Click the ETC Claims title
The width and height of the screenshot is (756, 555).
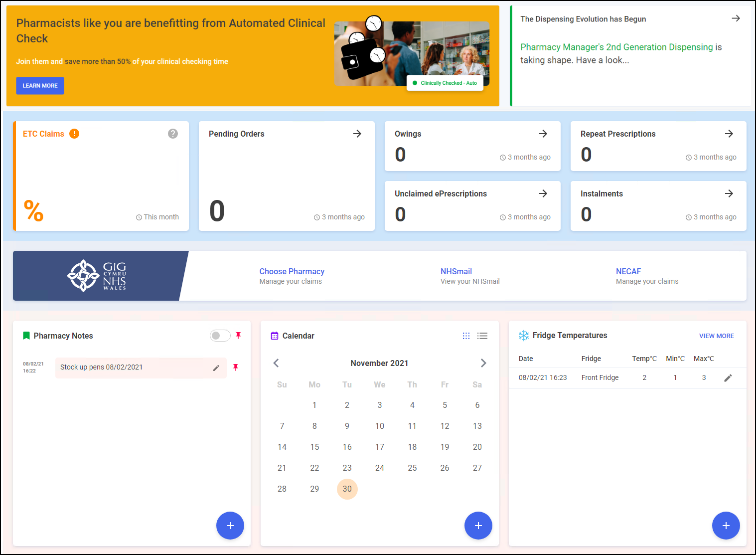(43, 134)
